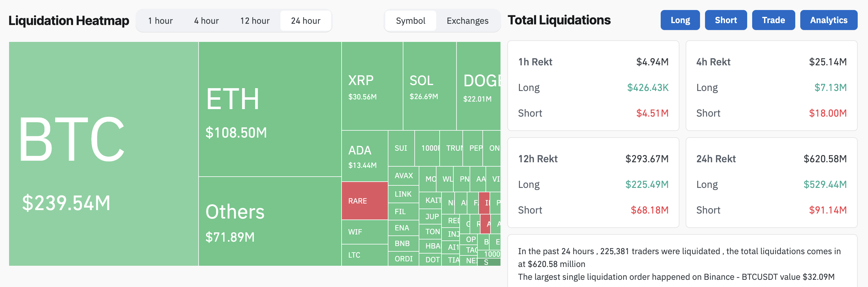
Task: Select the ETH $108.50M tile
Action: 269,109
